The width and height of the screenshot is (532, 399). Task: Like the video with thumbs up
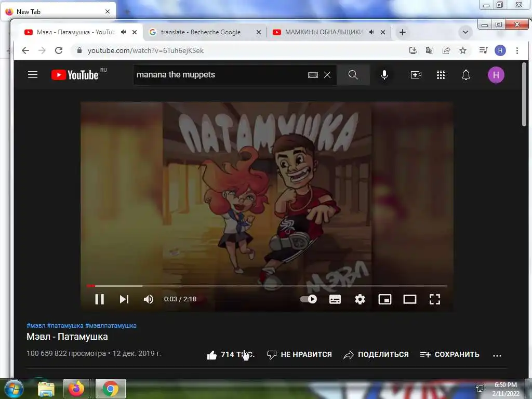click(x=212, y=355)
